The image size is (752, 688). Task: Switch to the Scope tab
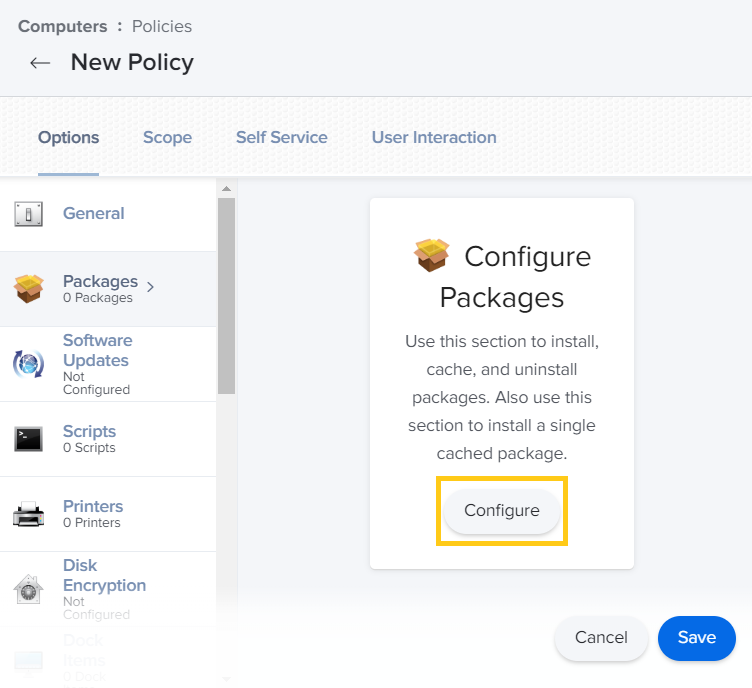tap(167, 138)
